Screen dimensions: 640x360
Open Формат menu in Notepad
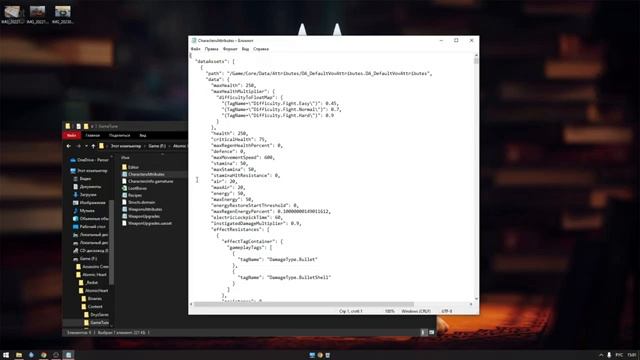coord(230,49)
